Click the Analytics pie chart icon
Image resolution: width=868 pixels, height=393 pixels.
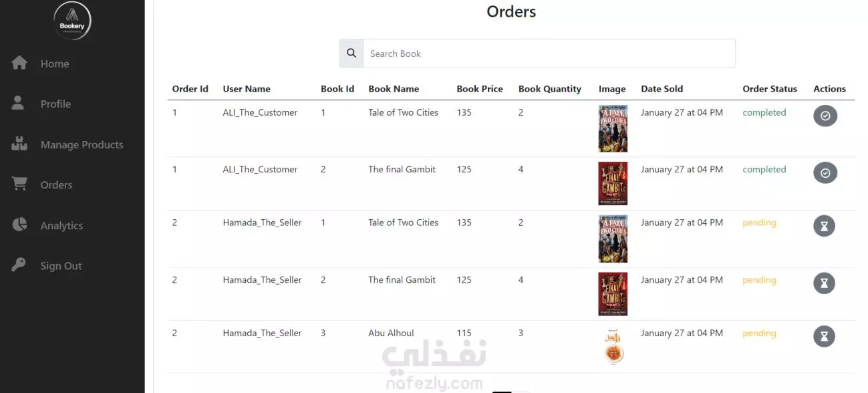[19, 225]
